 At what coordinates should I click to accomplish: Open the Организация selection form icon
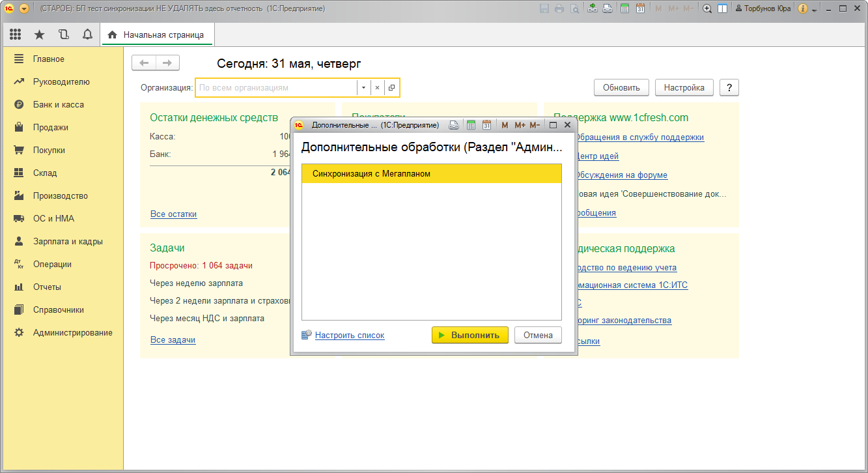pos(391,87)
